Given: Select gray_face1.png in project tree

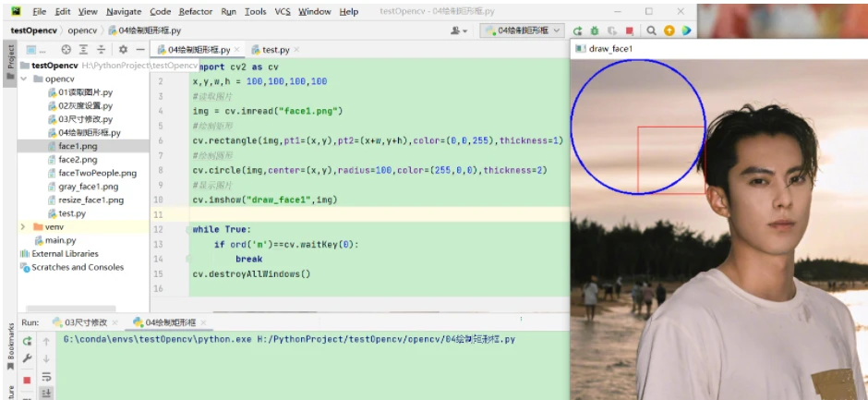Looking at the screenshot, I should 83,187.
